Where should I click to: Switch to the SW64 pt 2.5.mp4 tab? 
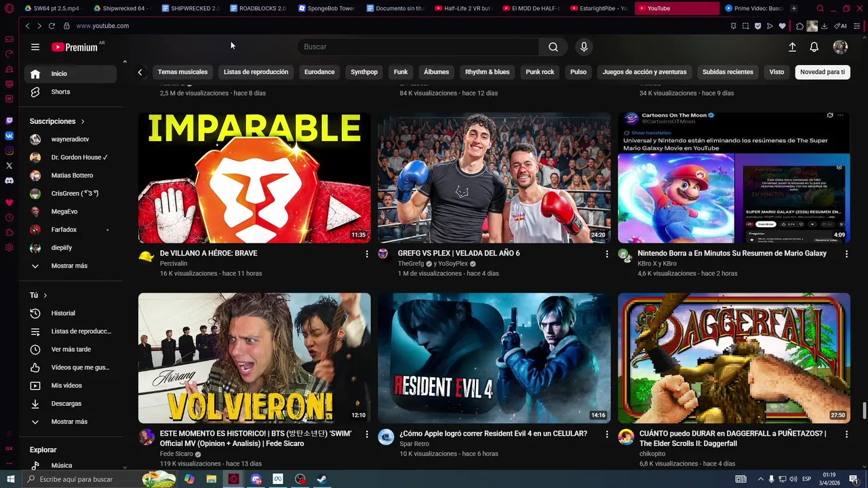54,8
